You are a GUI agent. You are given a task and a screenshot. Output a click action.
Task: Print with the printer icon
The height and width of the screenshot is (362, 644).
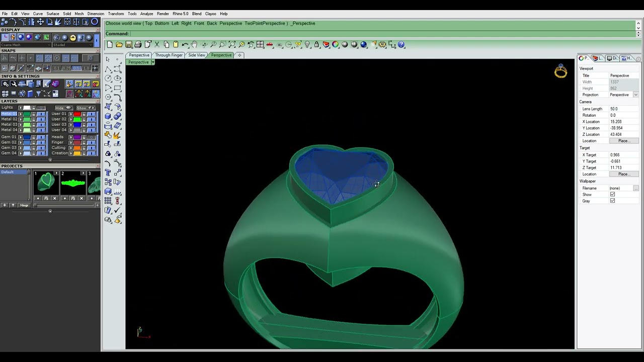click(x=138, y=45)
